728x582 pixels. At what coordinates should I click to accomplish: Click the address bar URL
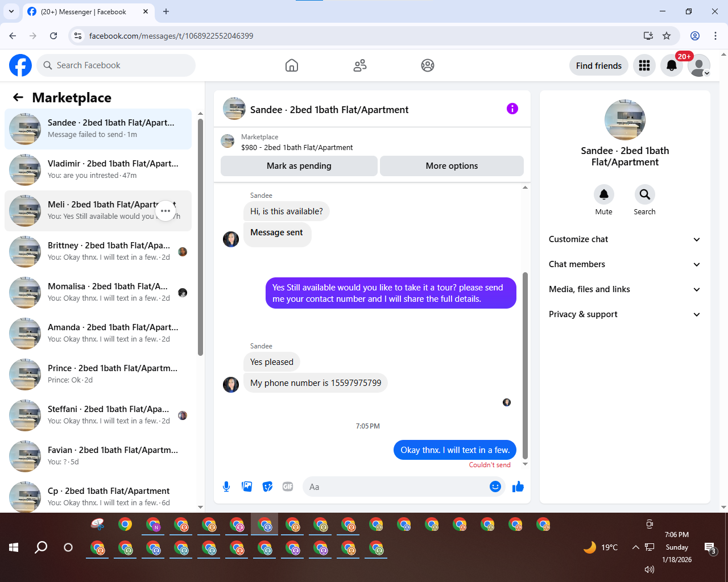coord(171,36)
